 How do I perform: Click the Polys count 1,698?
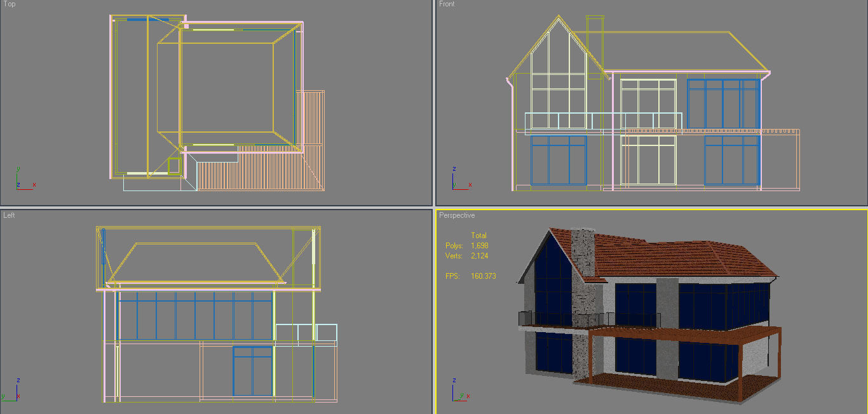tap(480, 246)
